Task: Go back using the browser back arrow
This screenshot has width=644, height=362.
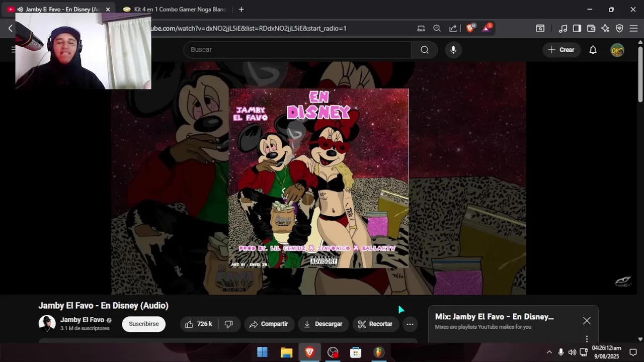Action: pos(10,29)
